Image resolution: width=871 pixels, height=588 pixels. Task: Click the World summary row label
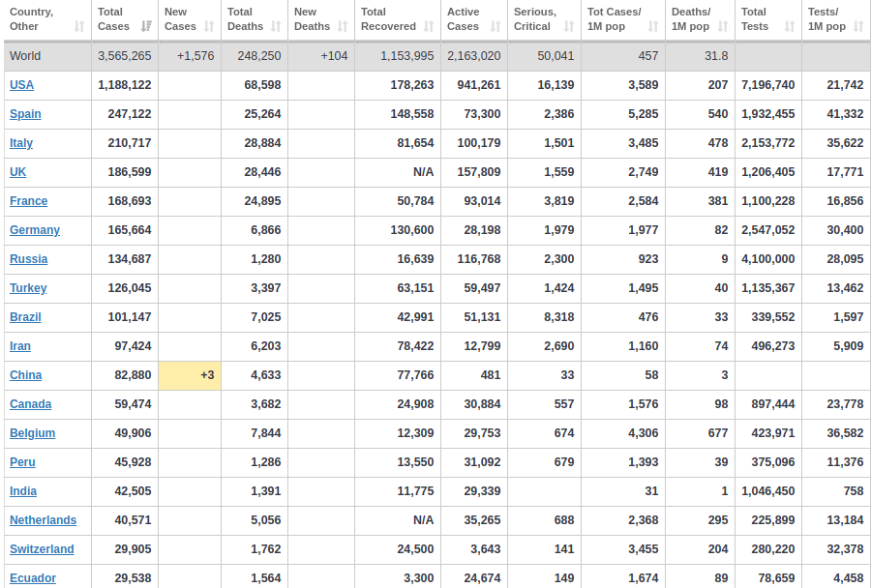[x=25, y=56]
